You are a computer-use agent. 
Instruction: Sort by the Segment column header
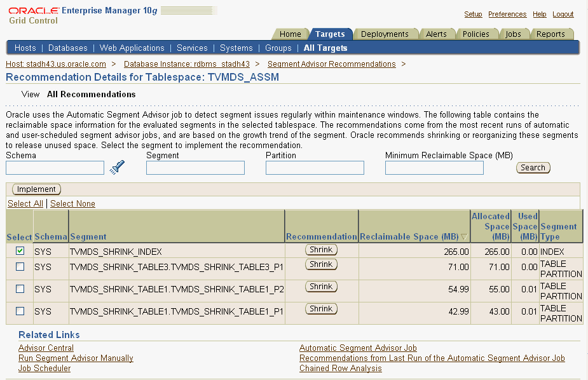(88, 237)
